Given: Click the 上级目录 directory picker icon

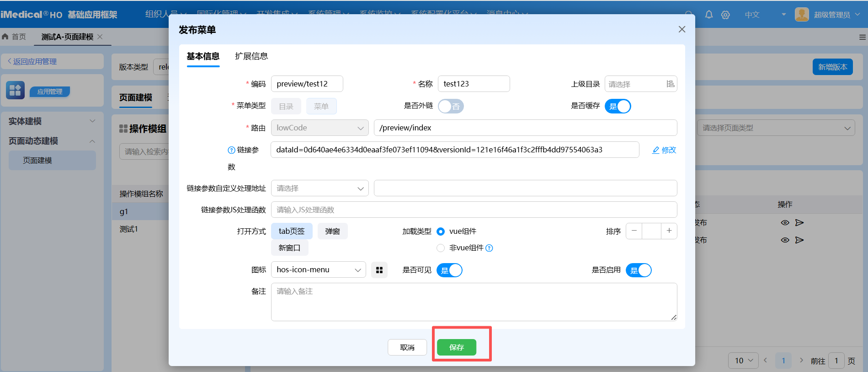Looking at the screenshot, I should 670,84.
